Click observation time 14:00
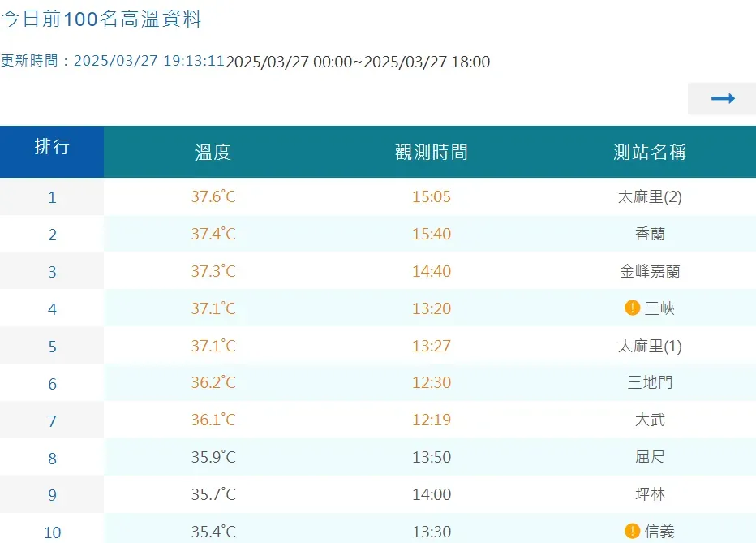 coord(431,493)
